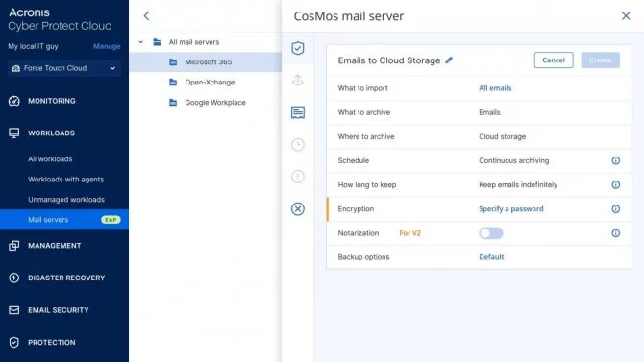Click Specify a password link
644x362 pixels.
511,209
